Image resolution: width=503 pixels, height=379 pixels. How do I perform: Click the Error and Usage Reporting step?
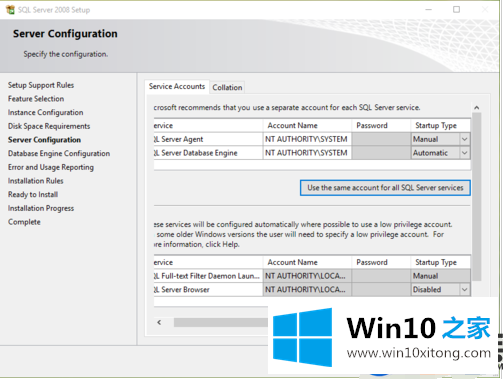[51, 167]
